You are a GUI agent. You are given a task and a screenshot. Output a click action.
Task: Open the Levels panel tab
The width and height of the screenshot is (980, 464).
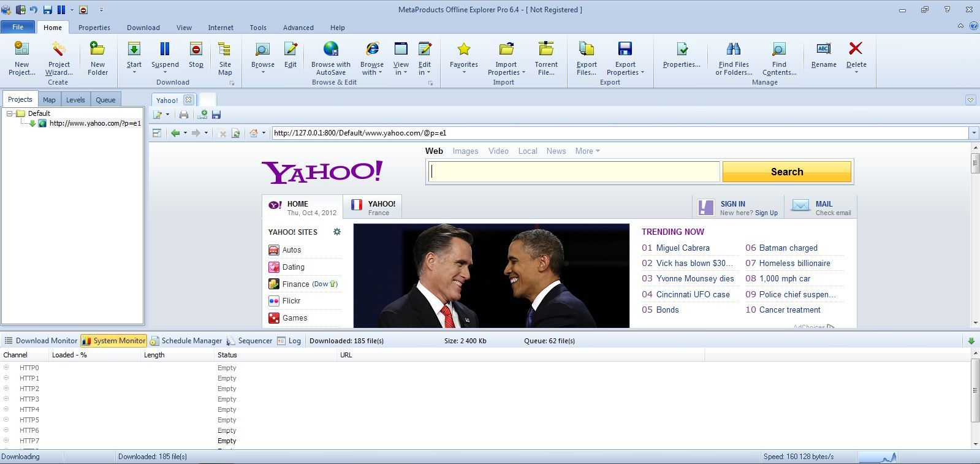click(75, 100)
